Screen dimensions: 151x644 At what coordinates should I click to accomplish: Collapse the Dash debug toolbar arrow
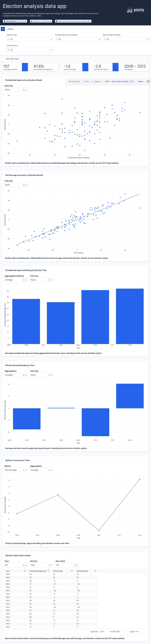(148, 81)
